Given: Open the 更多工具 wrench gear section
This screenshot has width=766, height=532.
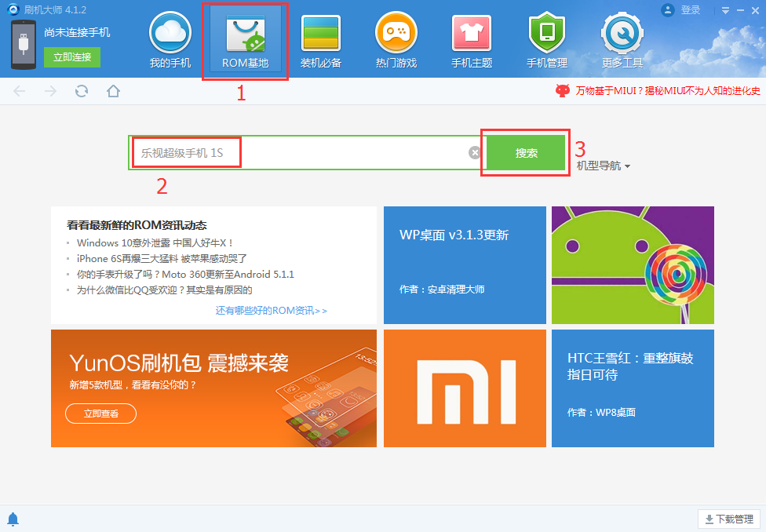Looking at the screenshot, I should [622, 41].
